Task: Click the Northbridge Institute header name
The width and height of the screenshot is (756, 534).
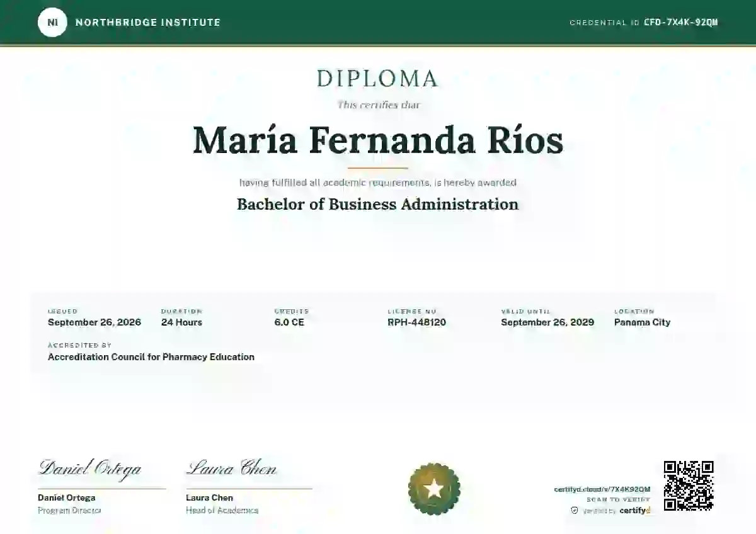Action: point(148,23)
